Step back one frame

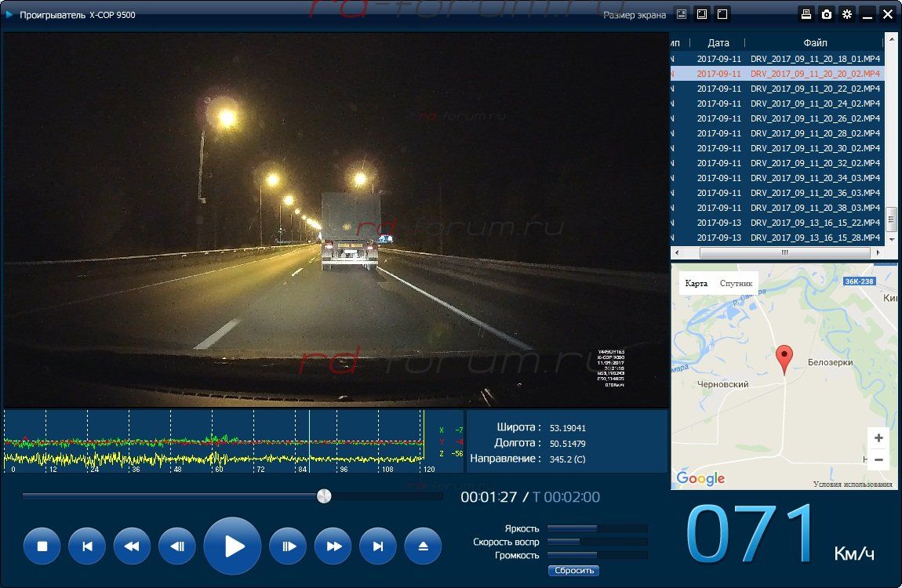[177, 546]
